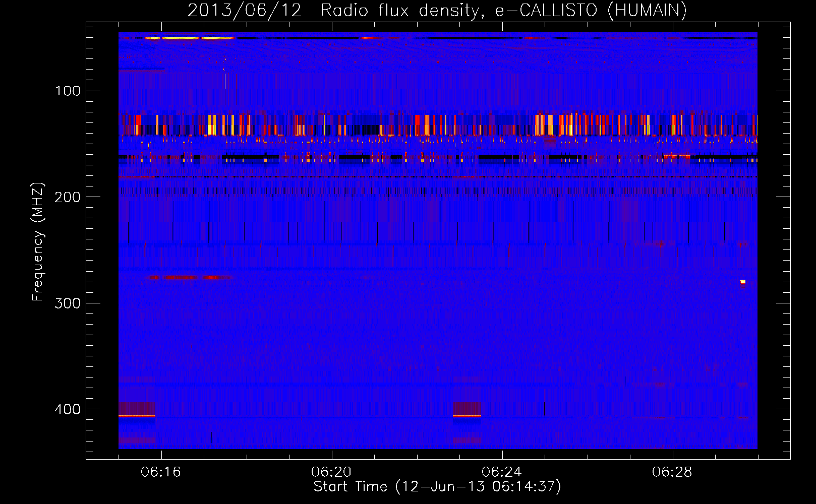Click the plot title '2013/06/12 Radio flux density'
The width and height of the screenshot is (816, 504).
tap(333, 11)
